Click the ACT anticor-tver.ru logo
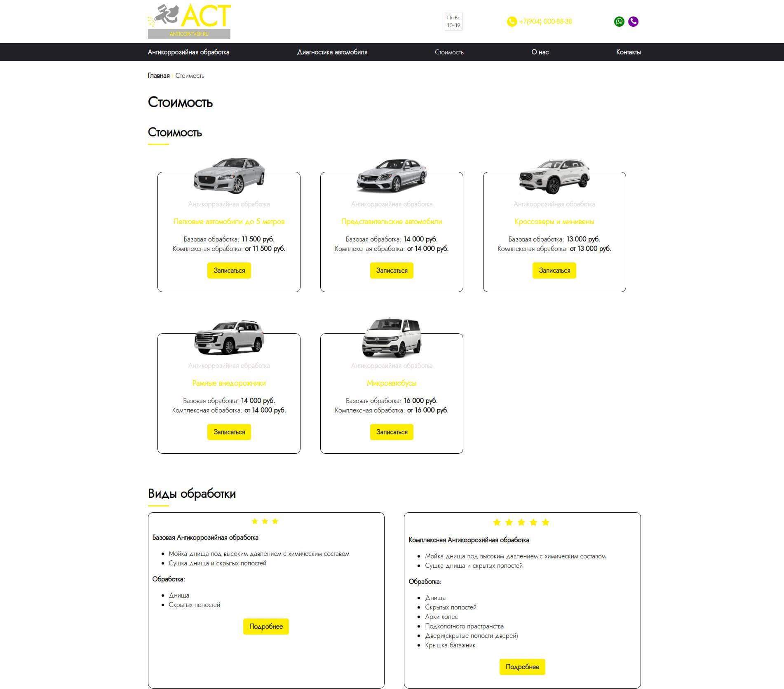Viewport: 784px width, 689px height. click(x=189, y=21)
